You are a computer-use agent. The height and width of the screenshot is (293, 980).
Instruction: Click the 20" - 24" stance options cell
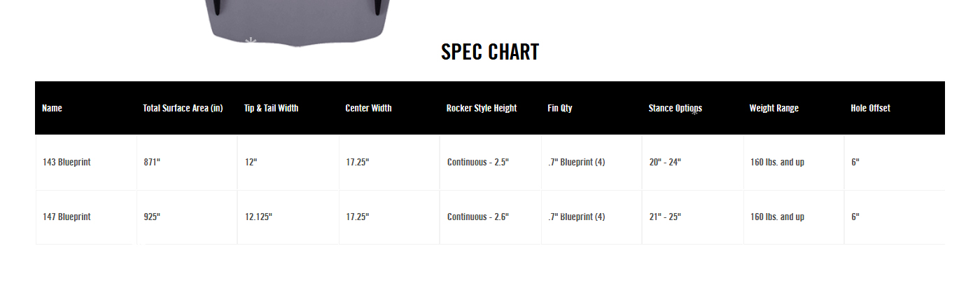coord(665,162)
